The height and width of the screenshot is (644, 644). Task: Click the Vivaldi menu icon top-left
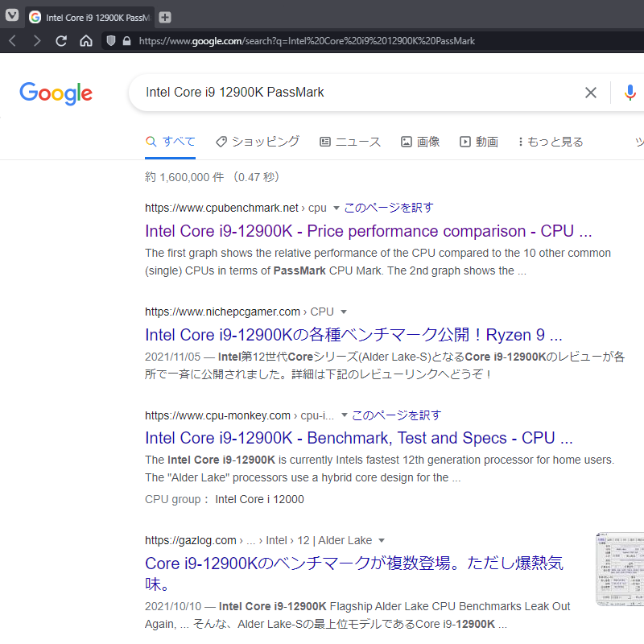pyautogui.click(x=11, y=16)
